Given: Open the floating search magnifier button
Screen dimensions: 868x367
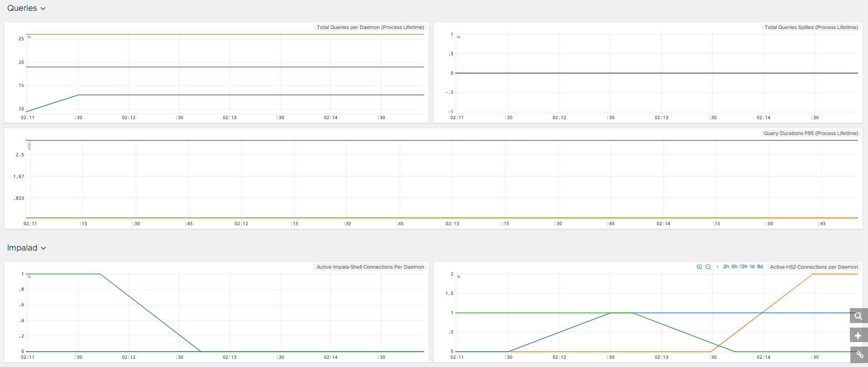Looking at the screenshot, I should 858,316.
